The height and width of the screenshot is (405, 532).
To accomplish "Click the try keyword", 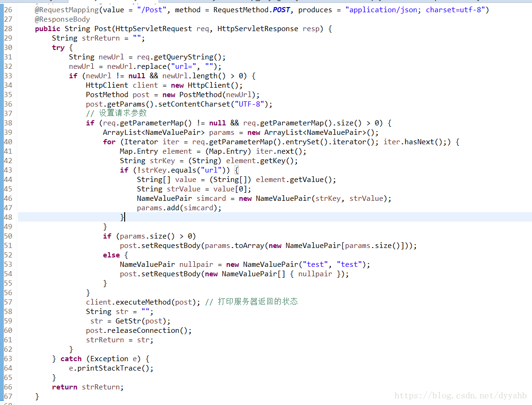I will (58, 48).
